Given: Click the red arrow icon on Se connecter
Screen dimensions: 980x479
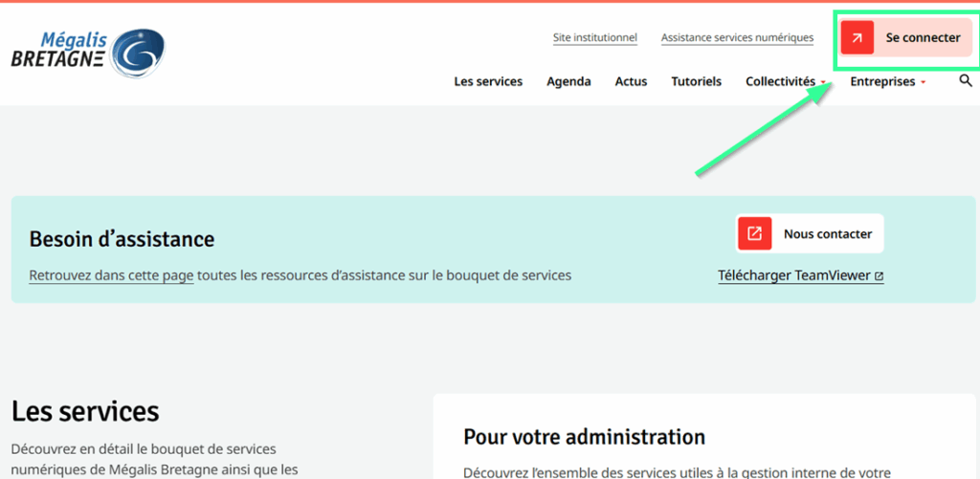Looking at the screenshot, I should pyautogui.click(x=857, y=38).
